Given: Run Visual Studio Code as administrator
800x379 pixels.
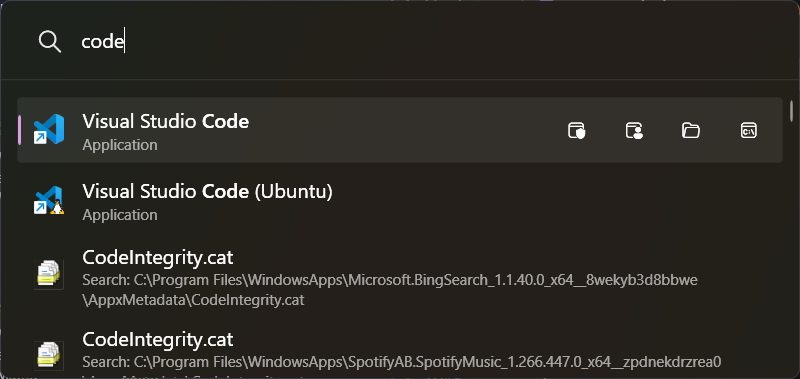Looking at the screenshot, I should tap(577, 131).
